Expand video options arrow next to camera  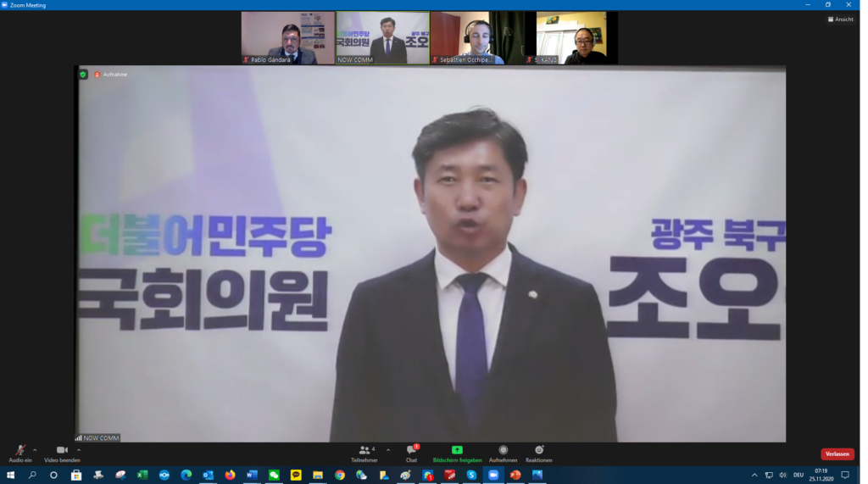click(x=79, y=450)
